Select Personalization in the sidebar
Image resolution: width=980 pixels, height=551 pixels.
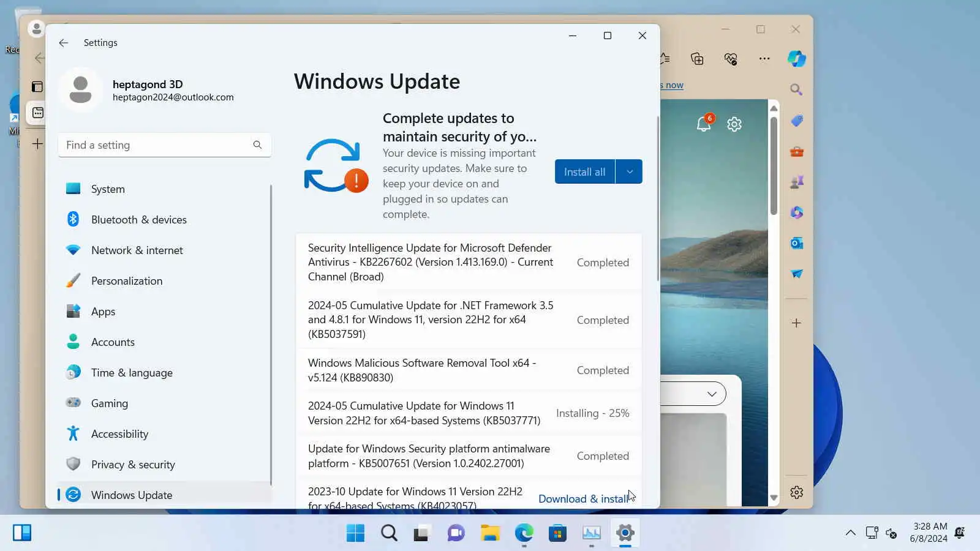164,281
